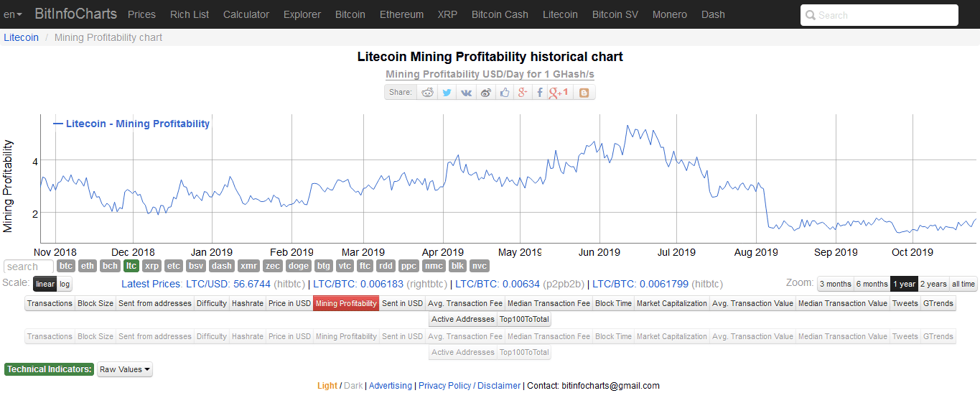
Task: Go to the Monero page
Action: 670,14
